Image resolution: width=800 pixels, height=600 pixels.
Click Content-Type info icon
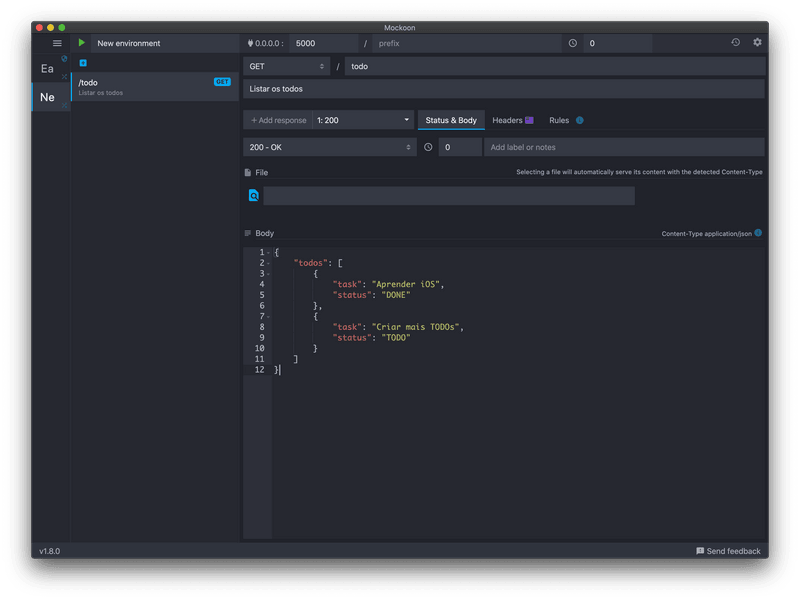[758, 233]
